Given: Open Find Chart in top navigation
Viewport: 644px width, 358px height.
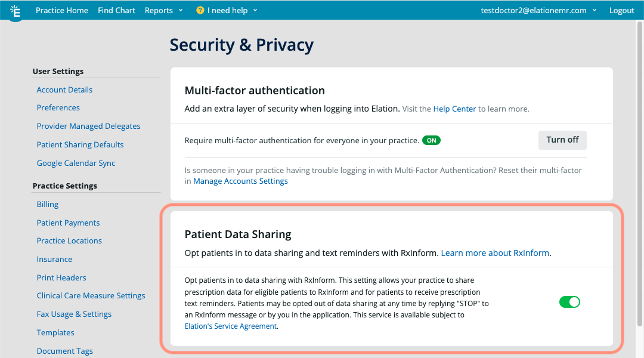Looking at the screenshot, I should 116,10.
